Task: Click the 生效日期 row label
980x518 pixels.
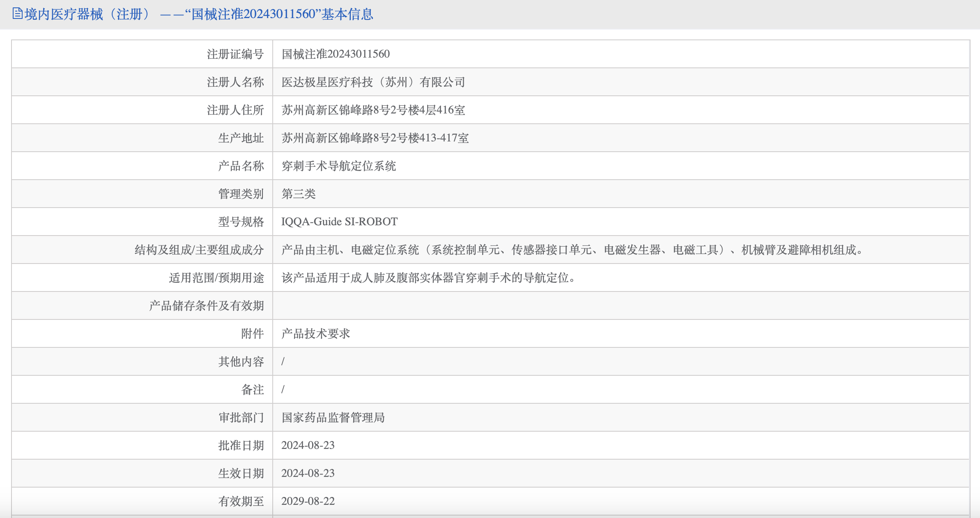Action: [x=242, y=473]
